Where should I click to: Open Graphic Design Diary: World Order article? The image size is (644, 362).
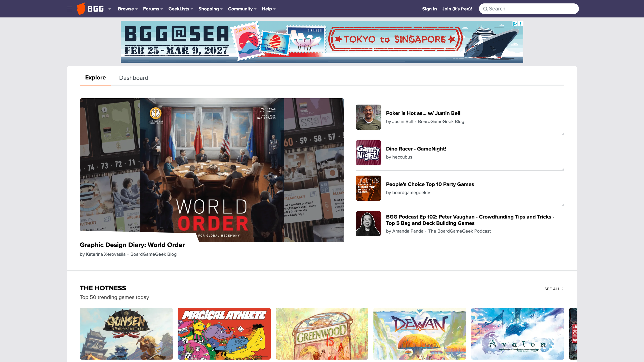point(132,245)
